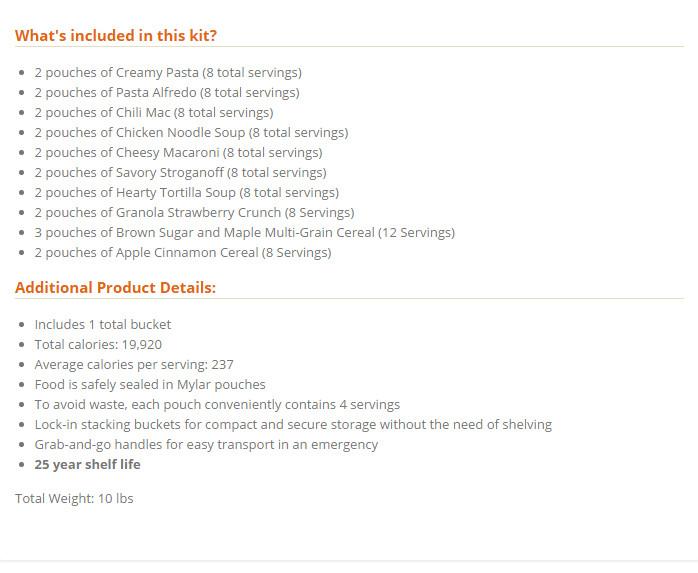Click the "What's included in this kit?" heading
Screen dimensions: 698x573
pos(116,35)
